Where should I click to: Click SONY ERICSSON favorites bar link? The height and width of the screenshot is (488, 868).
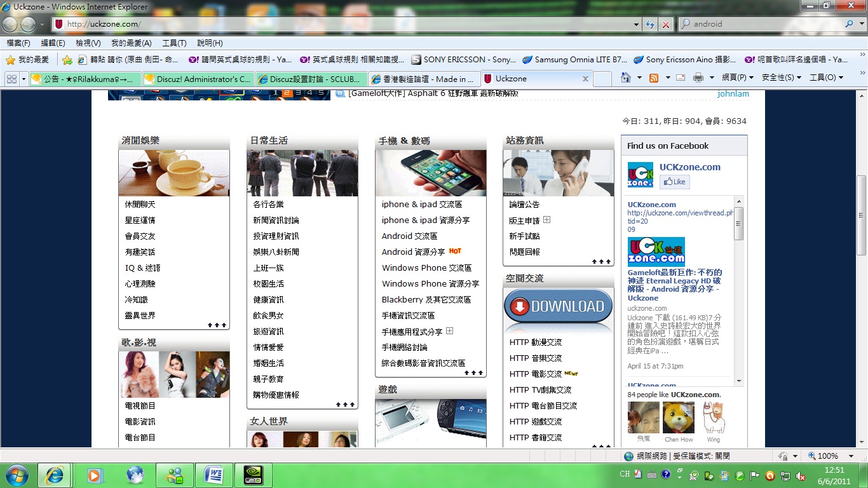[x=463, y=60]
